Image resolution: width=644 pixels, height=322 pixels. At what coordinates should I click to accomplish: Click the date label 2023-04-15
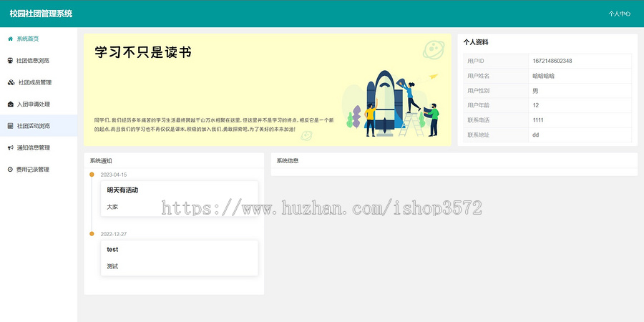coord(114,175)
